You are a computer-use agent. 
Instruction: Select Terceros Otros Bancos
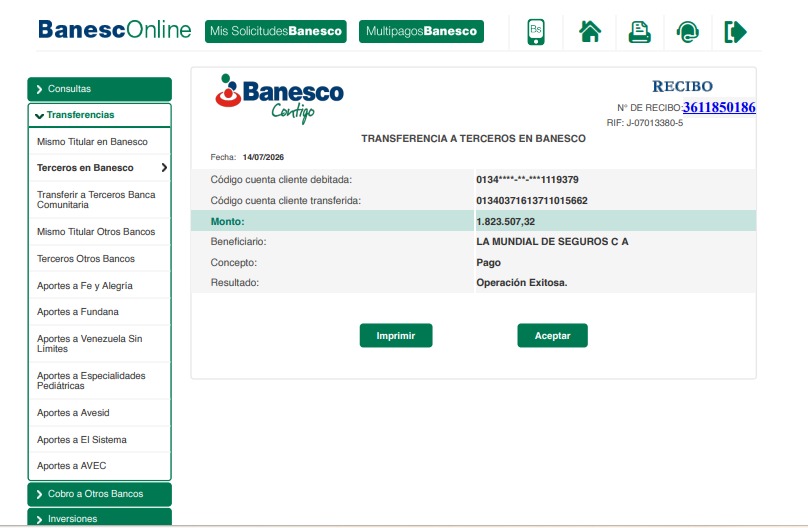[99, 259]
